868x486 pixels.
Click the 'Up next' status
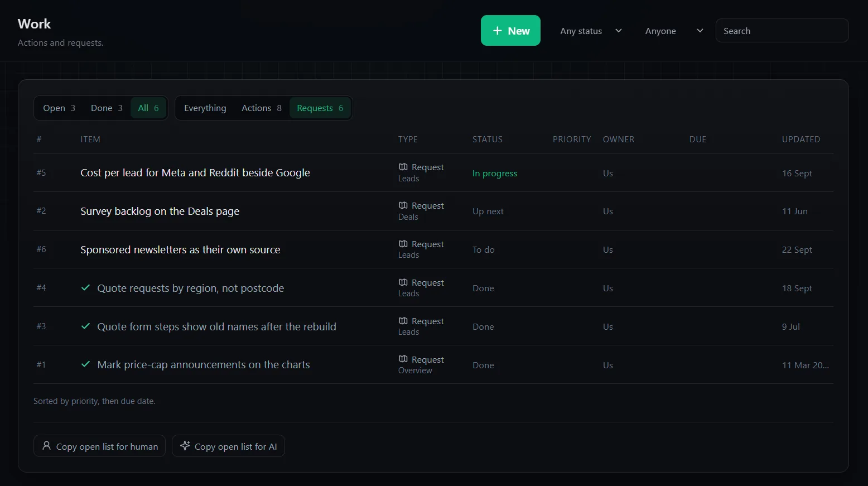tap(488, 211)
